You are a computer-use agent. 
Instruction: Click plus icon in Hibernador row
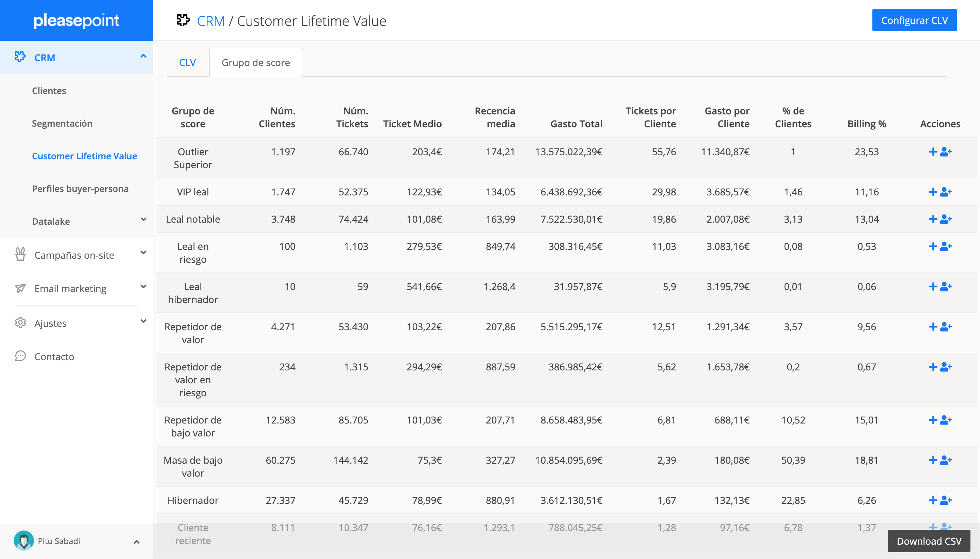[x=933, y=500]
